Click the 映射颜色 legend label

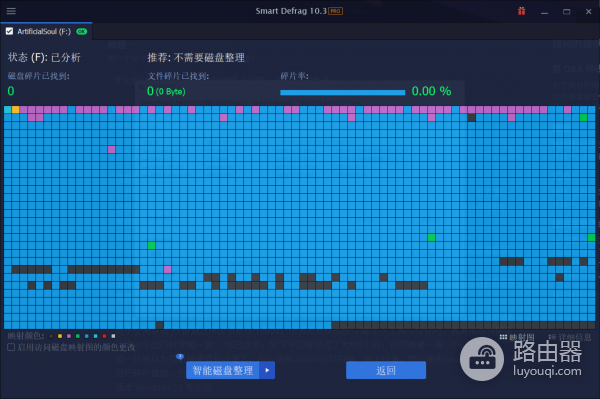tap(26, 336)
